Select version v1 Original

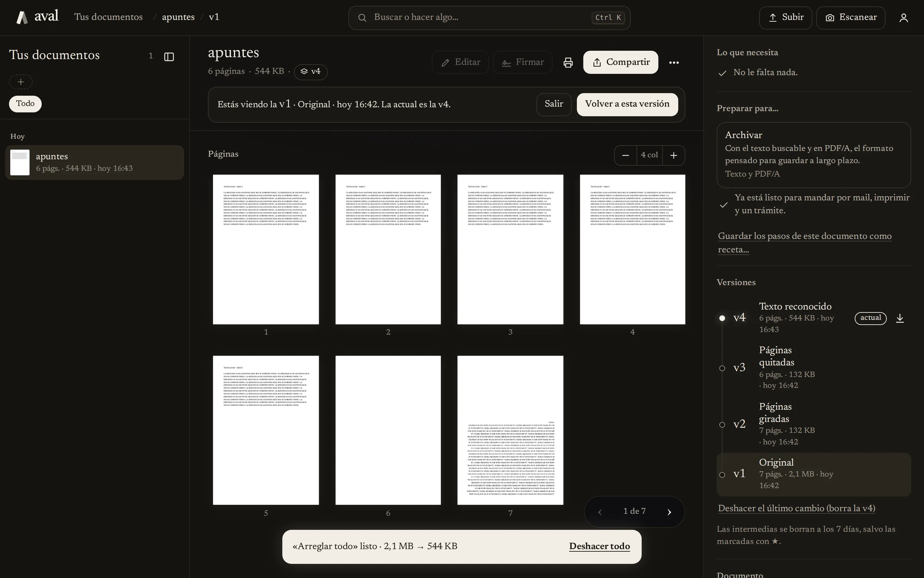point(814,474)
